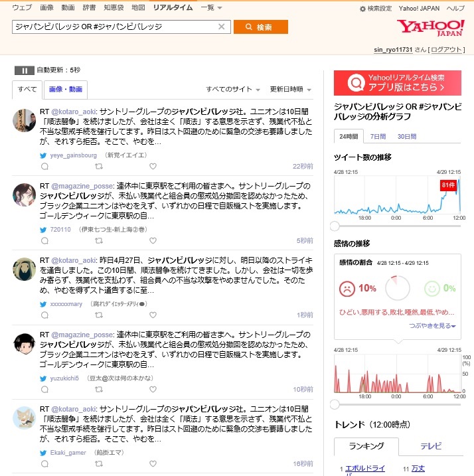
Task: Select the ランキング trend tab
Action: tap(366, 446)
